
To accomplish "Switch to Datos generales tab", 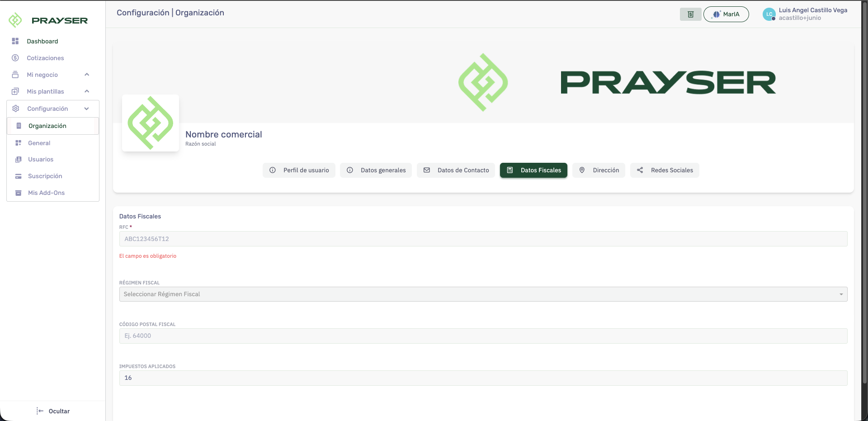I will click(x=376, y=170).
